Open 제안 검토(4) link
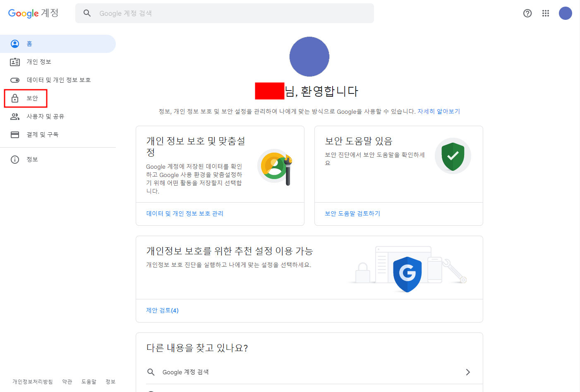Screen dimensions: 580x392 (162, 311)
